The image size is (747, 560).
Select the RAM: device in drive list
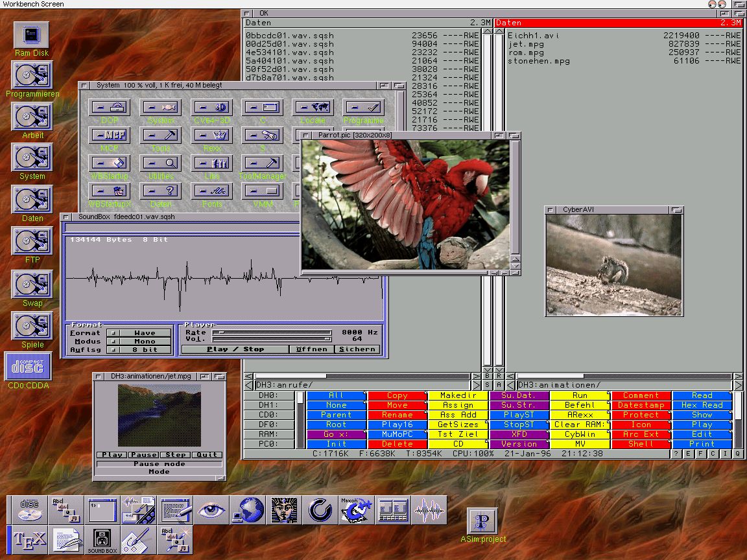tap(268, 434)
